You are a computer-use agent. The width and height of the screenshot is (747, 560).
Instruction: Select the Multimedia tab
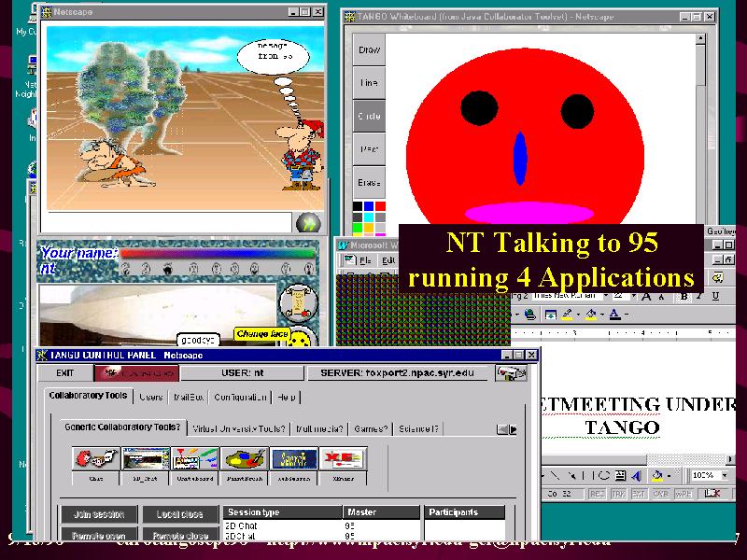click(x=319, y=428)
